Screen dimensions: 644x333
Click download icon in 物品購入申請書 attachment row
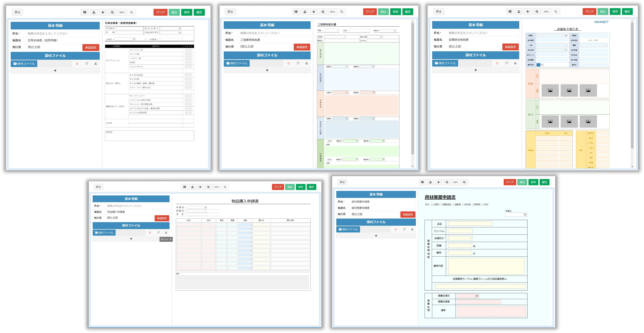coord(166,233)
